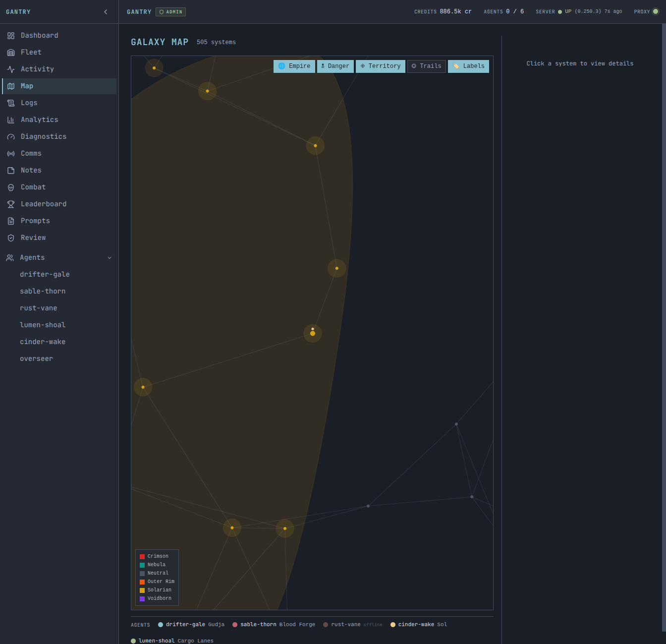Image resolution: width=666 pixels, height=644 pixels.
Task: Click the GALAXY MAP heading
Action: (x=160, y=42)
